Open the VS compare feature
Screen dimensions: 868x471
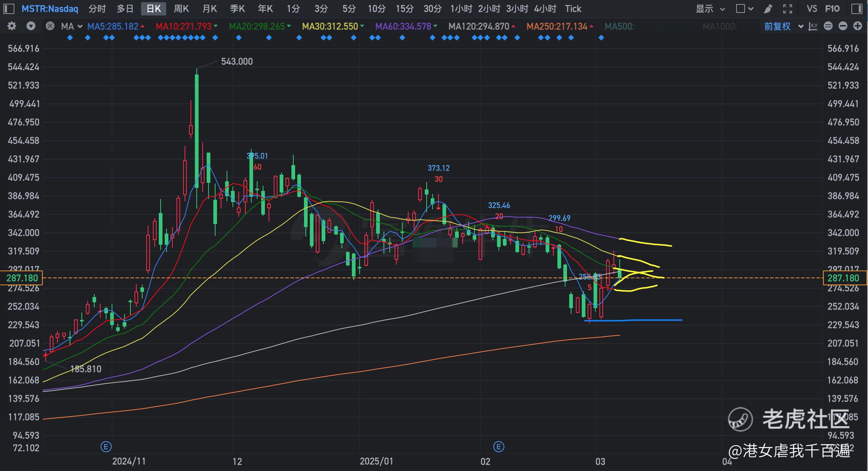(812, 8)
